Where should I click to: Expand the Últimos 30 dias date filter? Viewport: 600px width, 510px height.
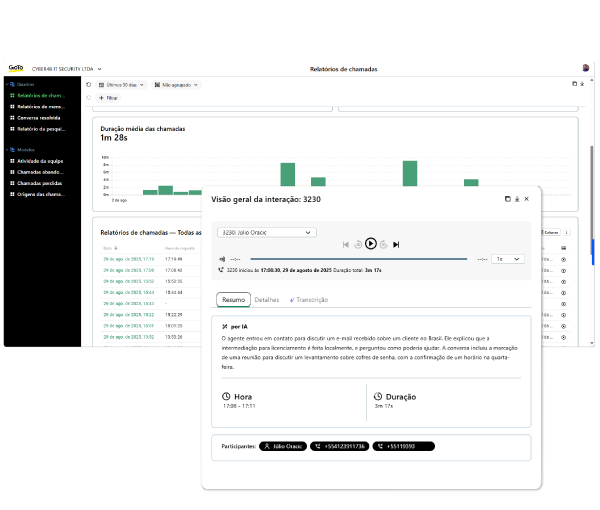coord(122,85)
